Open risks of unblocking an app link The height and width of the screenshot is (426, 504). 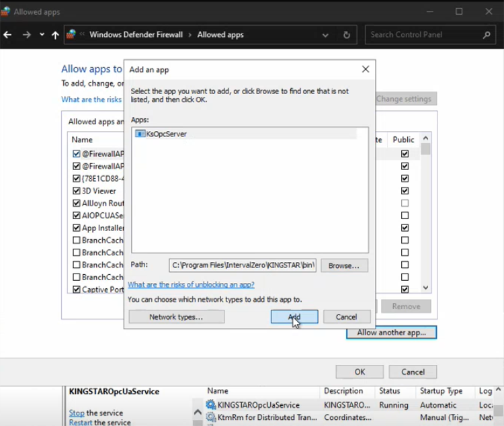192,284
